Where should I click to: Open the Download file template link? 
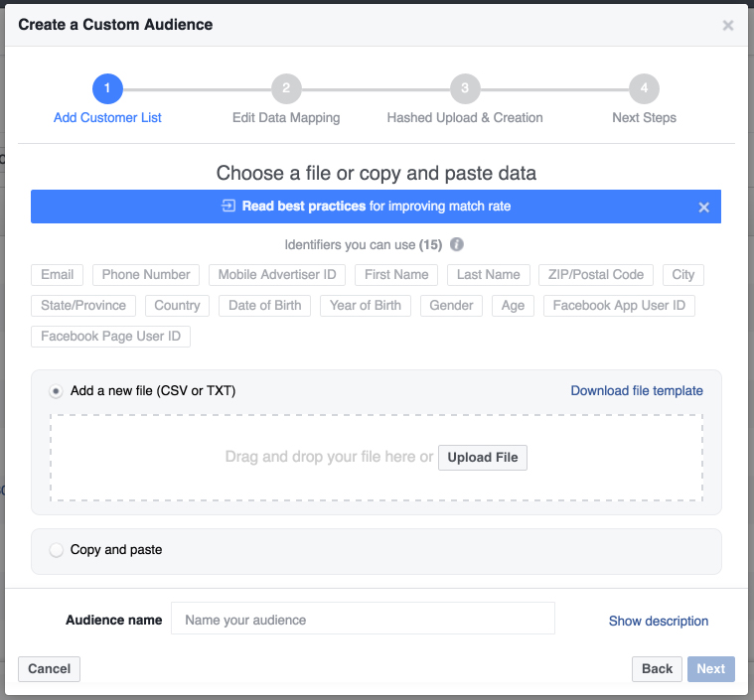click(x=637, y=390)
